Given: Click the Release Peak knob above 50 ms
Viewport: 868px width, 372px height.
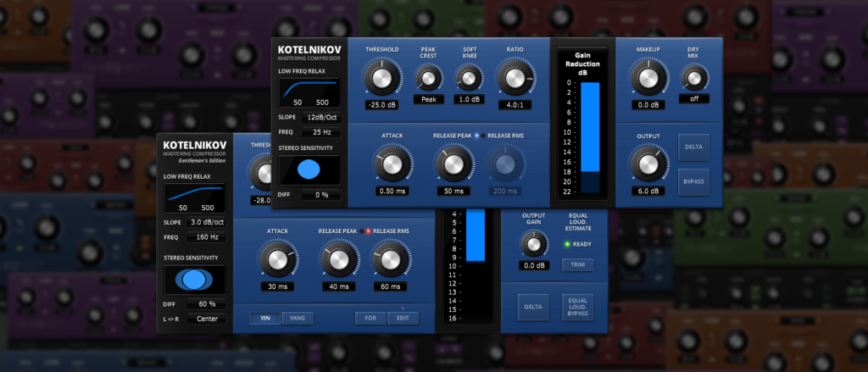Looking at the screenshot, I should 453,164.
